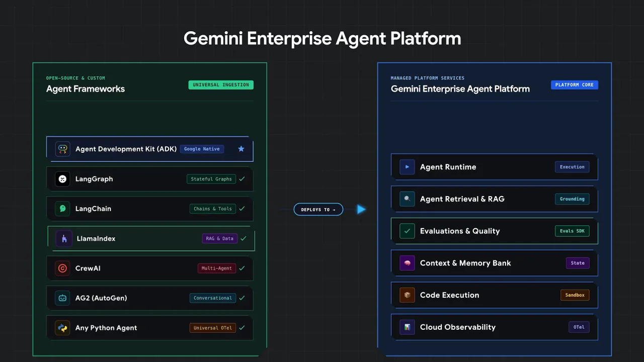This screenshot has height=362, width=644.
Task: Select the State tag on Context & Memory Bank
Action: 578,263
